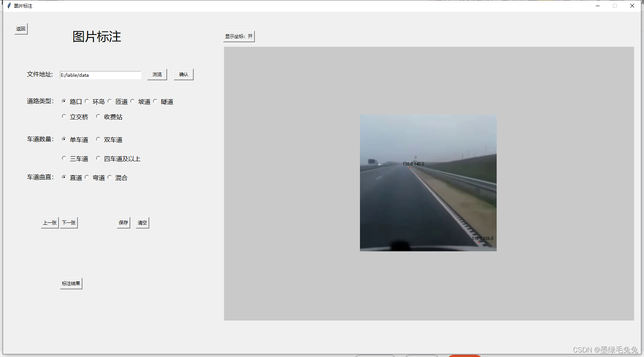
Task: Click the Python feather icon in titlebar
Action: 8,6
